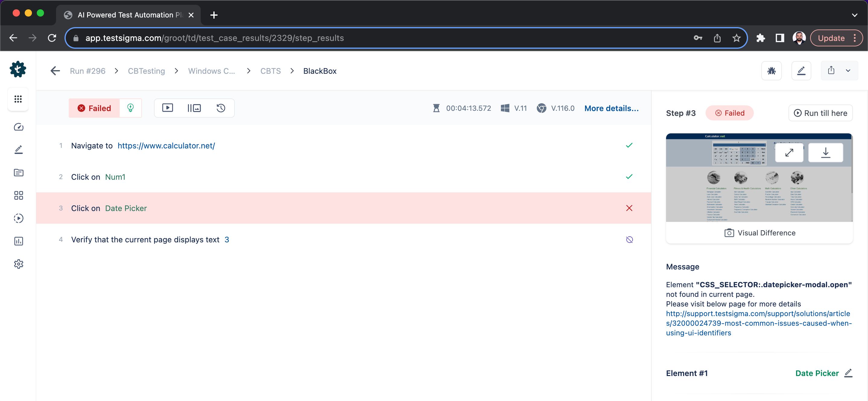
Task: Click Run till here button
Action: coord(820,113)
